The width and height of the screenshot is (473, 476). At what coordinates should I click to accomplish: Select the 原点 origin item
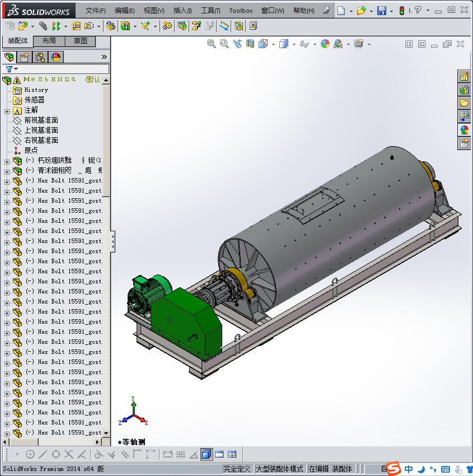31,150
